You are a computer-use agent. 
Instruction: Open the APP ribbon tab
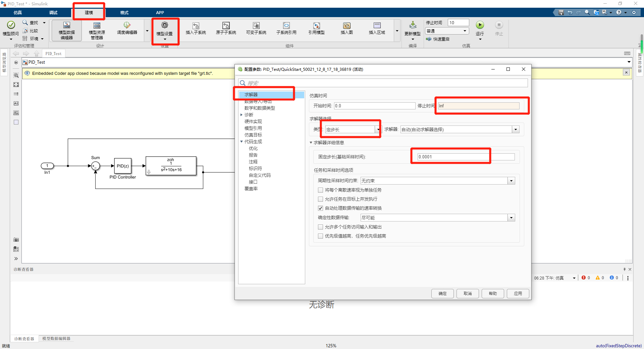click(x=160, y=12)
